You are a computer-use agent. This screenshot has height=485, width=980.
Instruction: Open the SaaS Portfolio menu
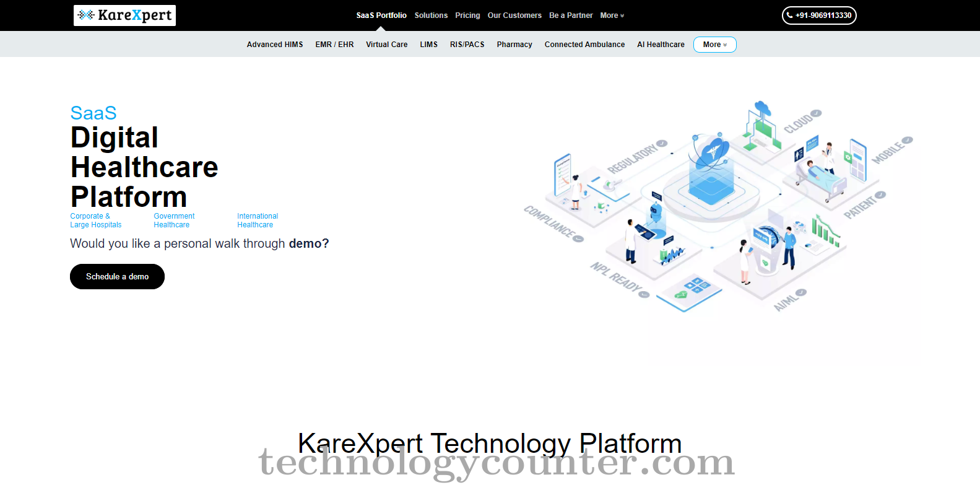(381, 15)
